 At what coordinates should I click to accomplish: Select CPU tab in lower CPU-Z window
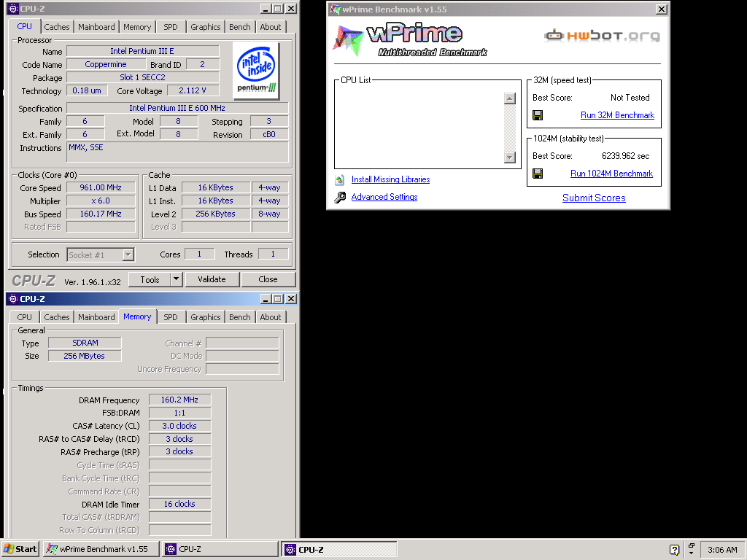(24, 317)
